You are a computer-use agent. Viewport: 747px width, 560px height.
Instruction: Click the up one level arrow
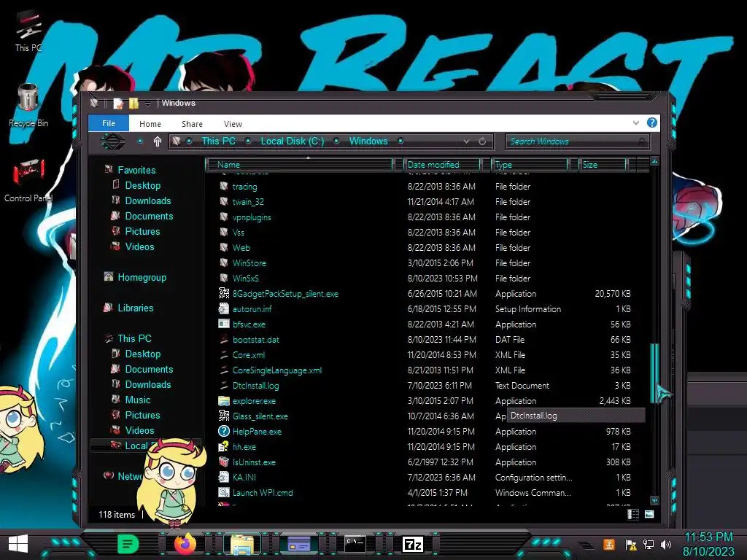coord(158,141)
